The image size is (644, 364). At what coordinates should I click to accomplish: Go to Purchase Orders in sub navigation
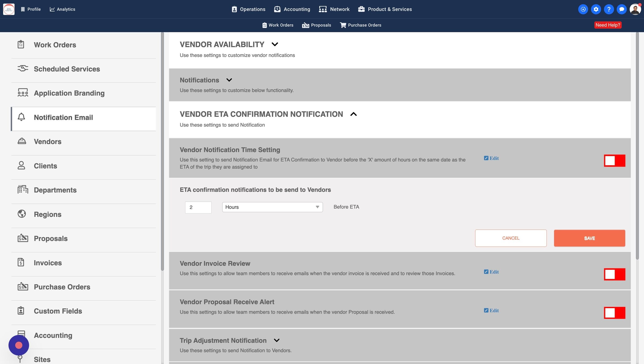(361, 25)
